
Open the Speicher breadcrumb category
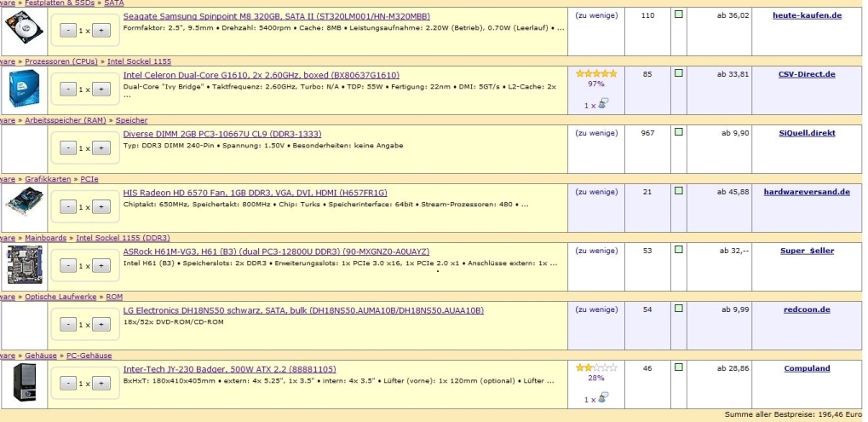pos(131,120)
